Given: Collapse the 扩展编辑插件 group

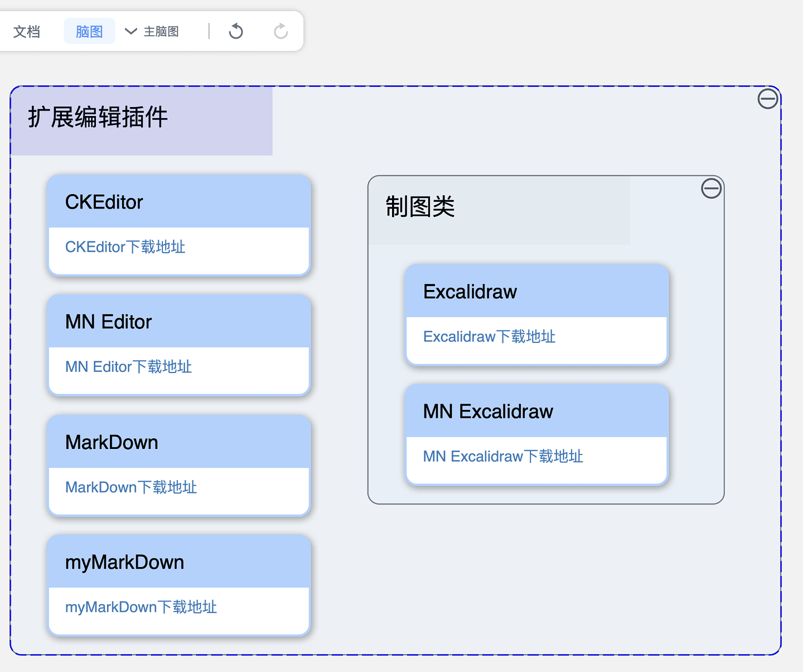Looking at the screenshot, I should pyautogui.click(x=768, y=99).
